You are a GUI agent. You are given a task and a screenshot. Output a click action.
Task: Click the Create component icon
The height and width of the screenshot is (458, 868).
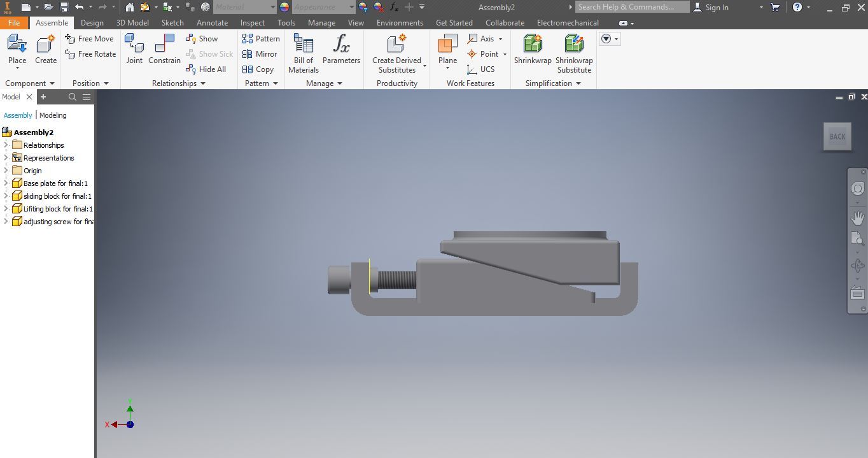point(45,45)
